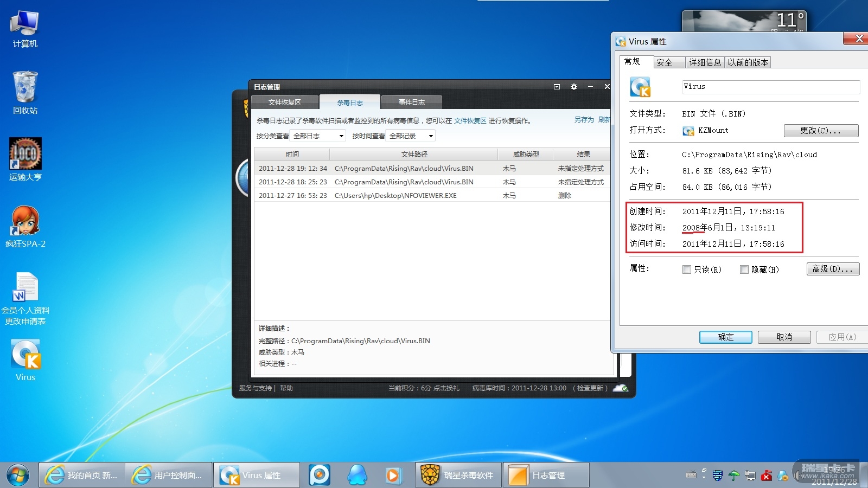This screenshot has width=868, height=488.
Task: Click the Virus file icon in properties dialog
Action: click(x=640, y=87)
